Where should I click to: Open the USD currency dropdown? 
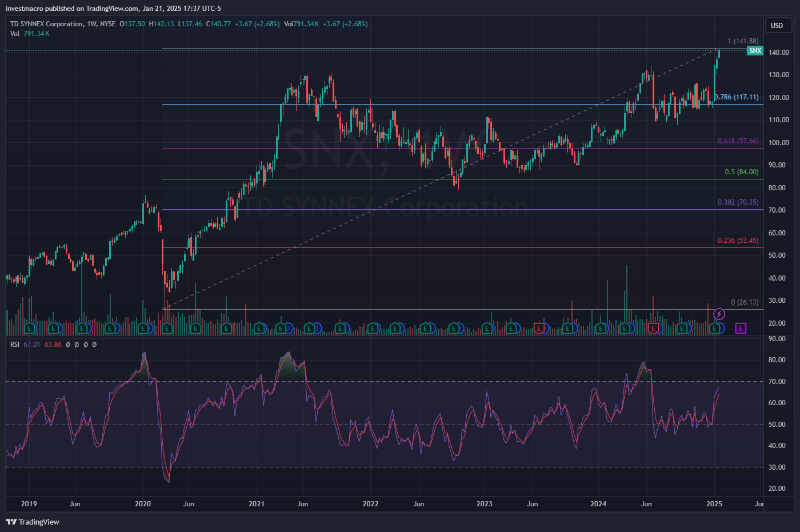tap(777, 25)
